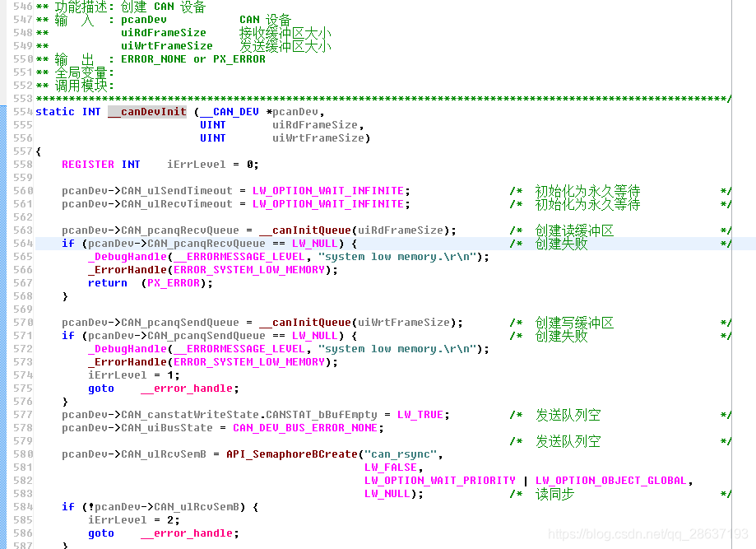Screen dimensions: 756x549
Task: Click the 创建读缓冲区 comment on line 563
Action: (x=574, y=230)
